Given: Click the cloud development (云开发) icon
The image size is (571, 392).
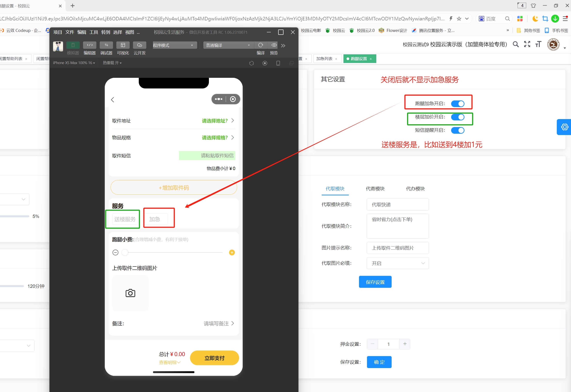Looking at the screenshot, I should click(x=139, y=45).
